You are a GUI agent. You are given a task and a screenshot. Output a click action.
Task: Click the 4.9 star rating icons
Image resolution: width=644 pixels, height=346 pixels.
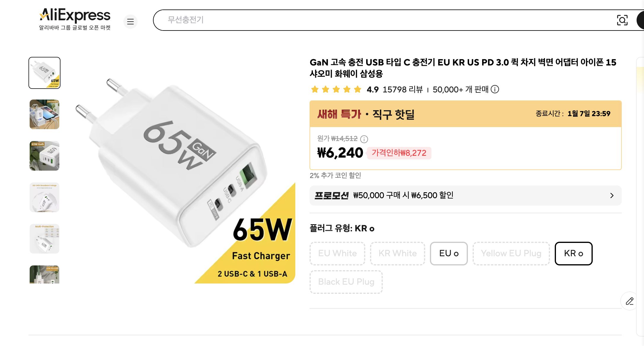click(335, 89)
